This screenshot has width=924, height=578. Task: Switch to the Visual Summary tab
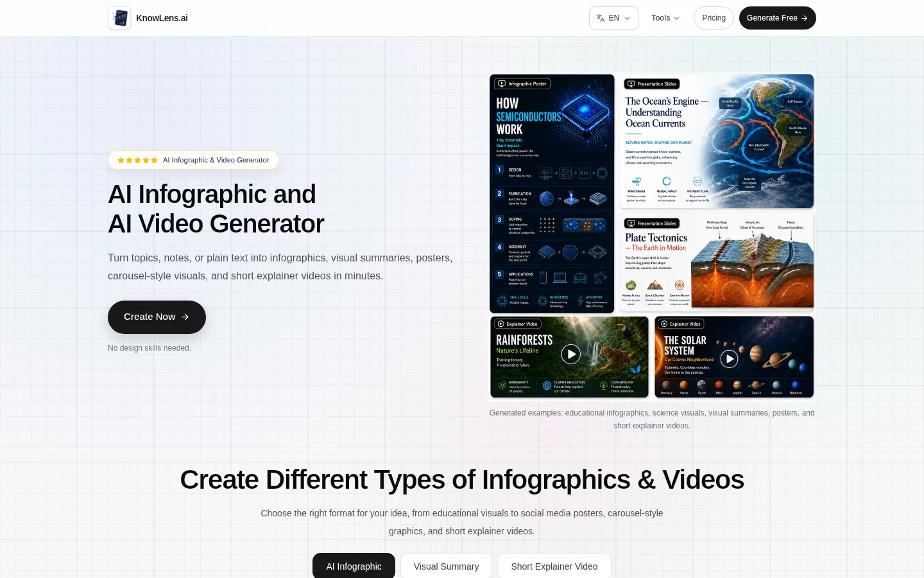pyautogui.click(x=446, y=566)
